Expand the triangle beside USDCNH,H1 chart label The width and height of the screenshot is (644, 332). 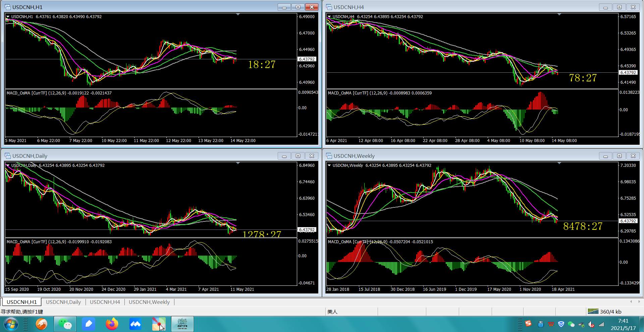8,16
